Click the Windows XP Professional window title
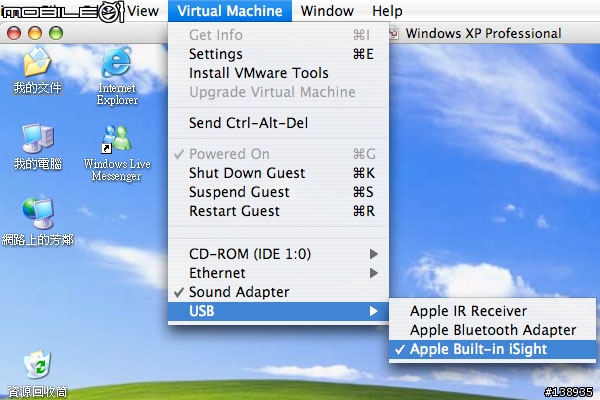Viewport: 600px width, 400px height. point(483,34)
